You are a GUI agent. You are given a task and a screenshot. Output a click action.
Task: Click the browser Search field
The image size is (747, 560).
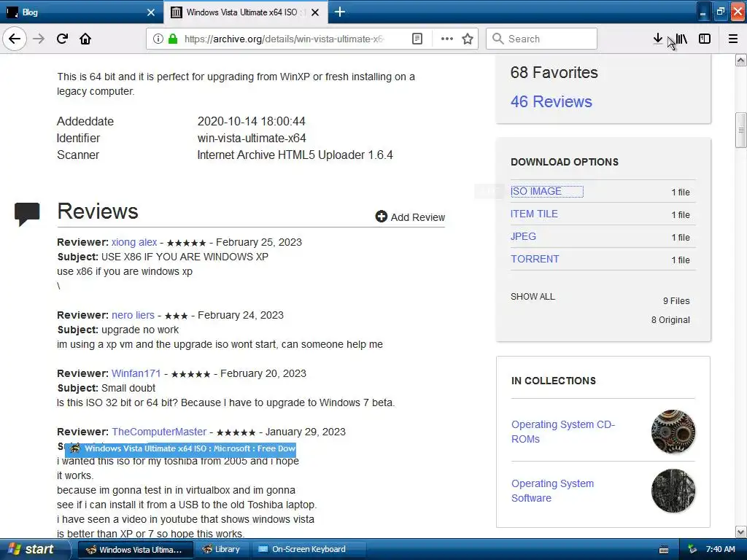542,39
